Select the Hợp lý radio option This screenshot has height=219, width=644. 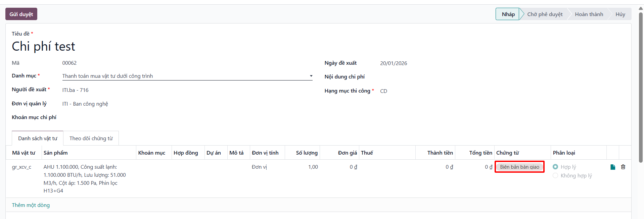(555, 167)
